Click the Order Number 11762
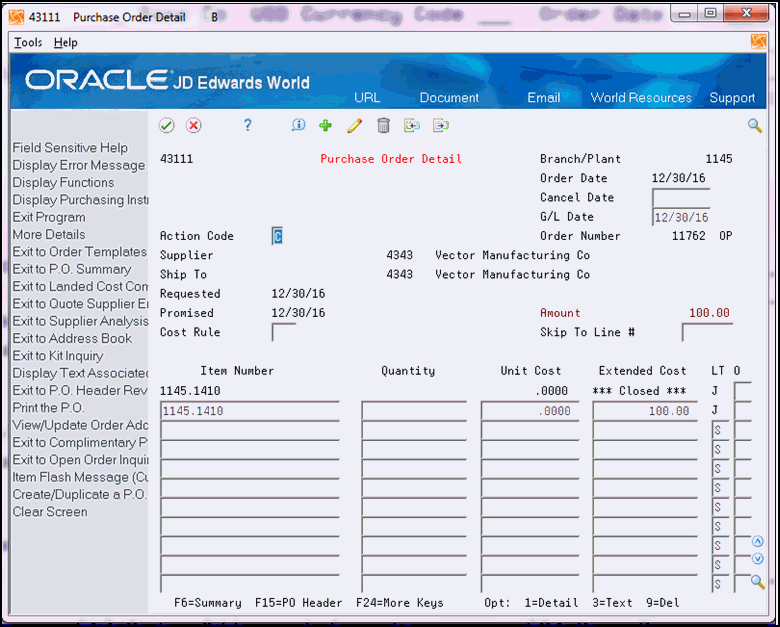The height and width of the screenshot is (627, 780). click(688, 236)
